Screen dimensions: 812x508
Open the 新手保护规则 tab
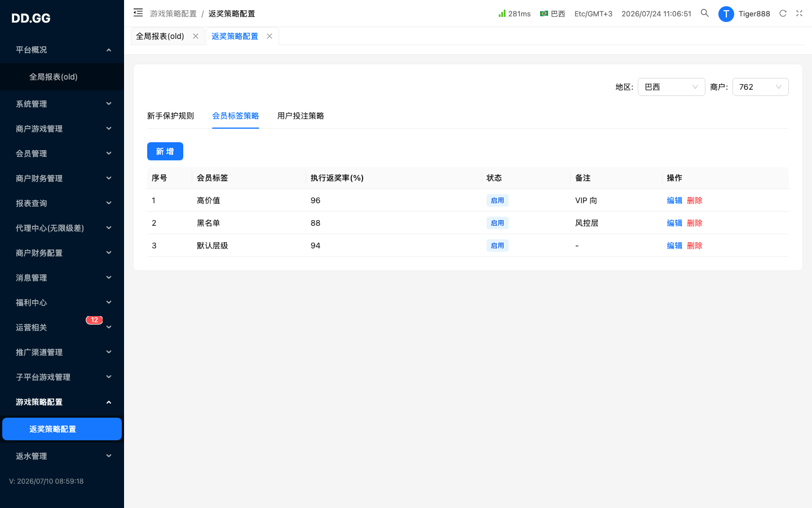[170, 116]
